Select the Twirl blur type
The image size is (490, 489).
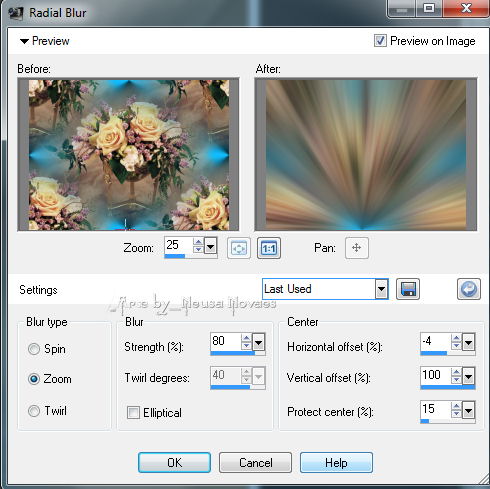point(34,411)
